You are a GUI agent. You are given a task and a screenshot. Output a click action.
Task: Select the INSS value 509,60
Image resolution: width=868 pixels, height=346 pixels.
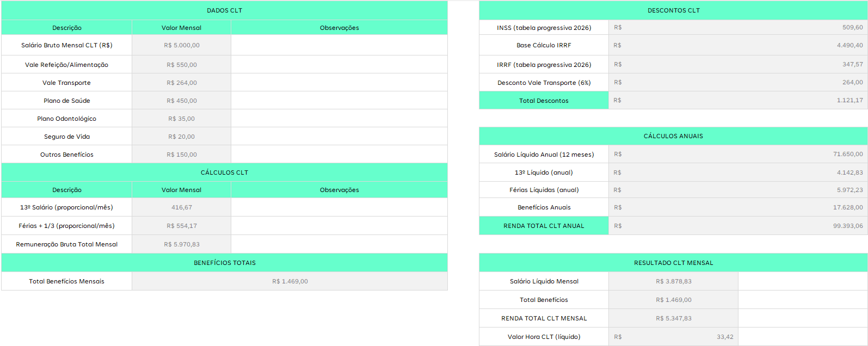point(737,27)
